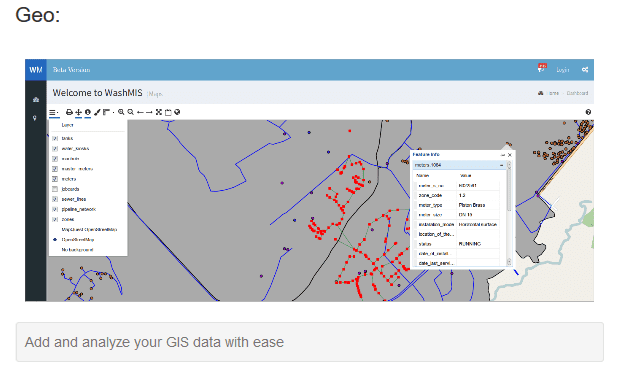Image resolution: width=618 pixels, height=382 pixels.
Task: Enable the jobcards layer checkbox
Action: click(55, 189)
